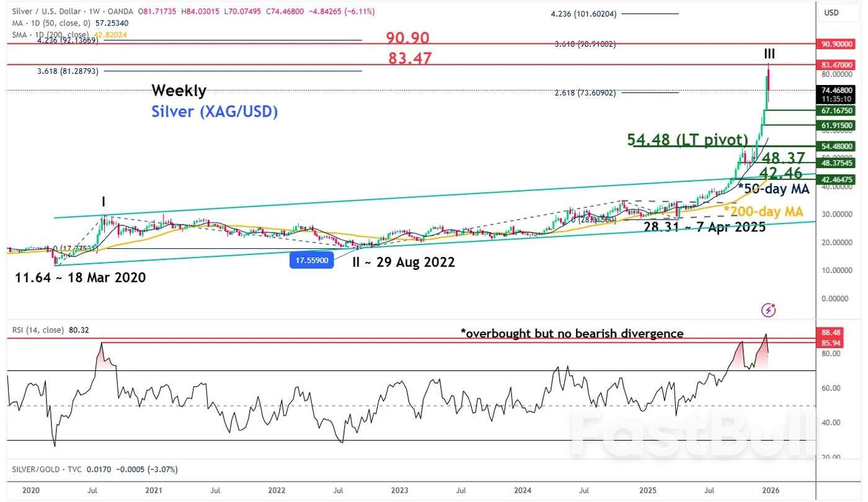
Task: Click the 17.55900 blue price tag
Action: point(311,260)
